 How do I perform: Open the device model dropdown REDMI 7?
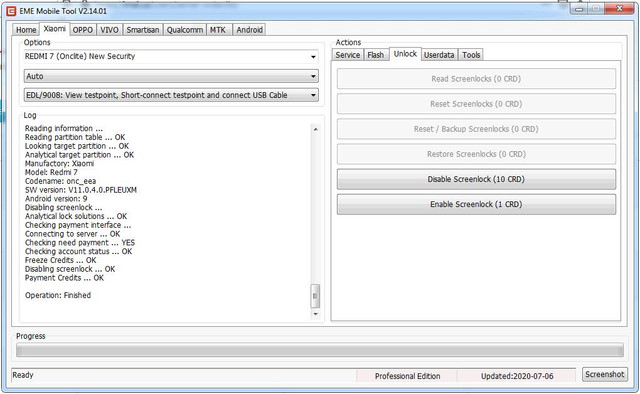pos(171,56)
